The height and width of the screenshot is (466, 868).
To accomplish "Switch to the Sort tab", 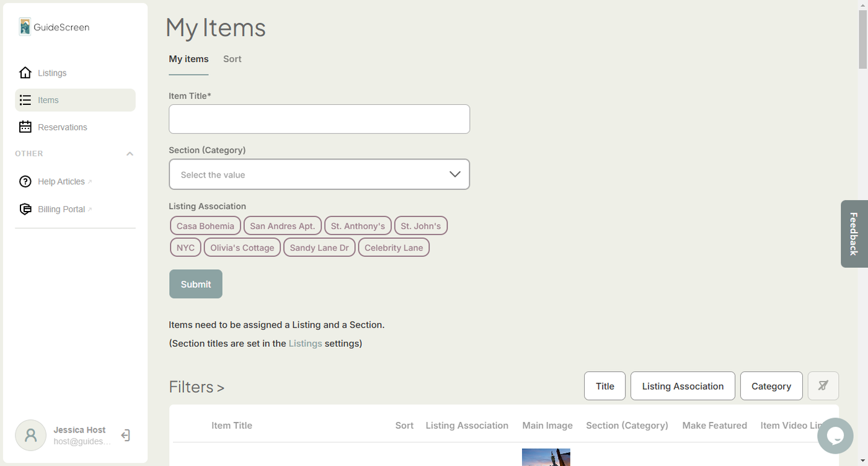I will coord(232,59).
